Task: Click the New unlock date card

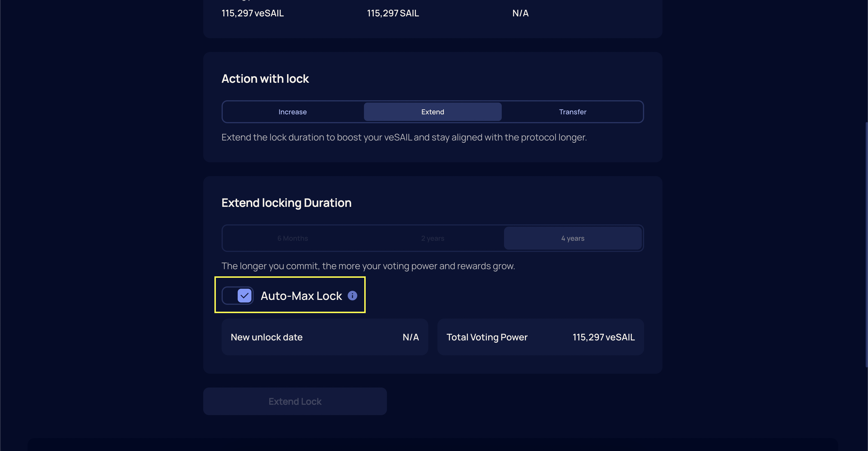Action: [x=324, y=337]
